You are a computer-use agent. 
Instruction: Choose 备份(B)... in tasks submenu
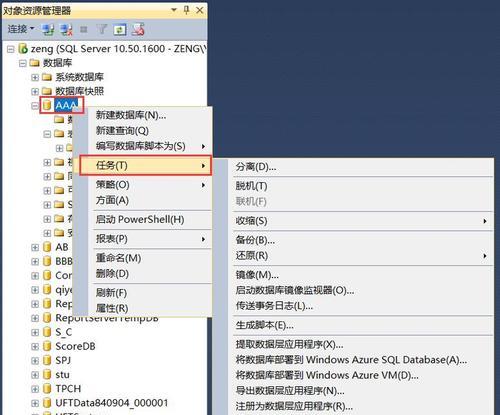point(255,240)
